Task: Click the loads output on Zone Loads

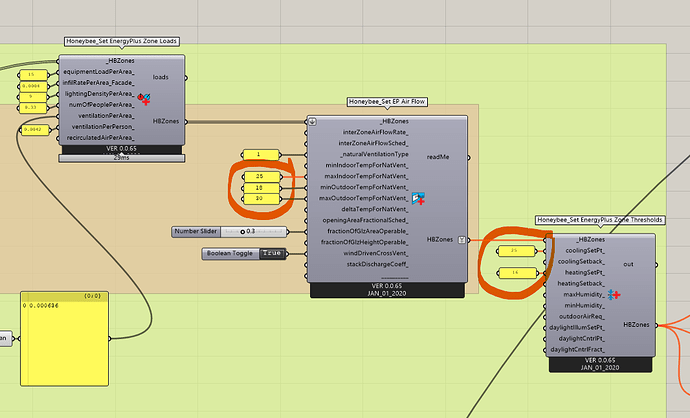Action: pyautogui.click(x=161, y=77)
